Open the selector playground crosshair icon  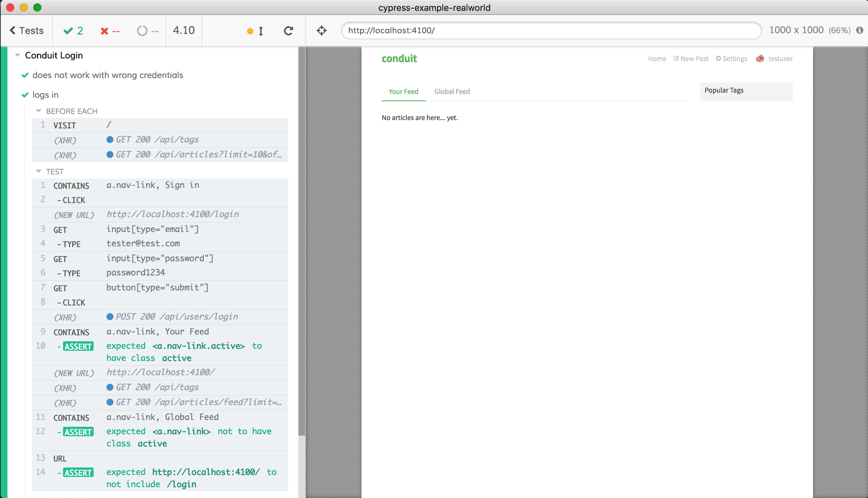click(321, 31)
